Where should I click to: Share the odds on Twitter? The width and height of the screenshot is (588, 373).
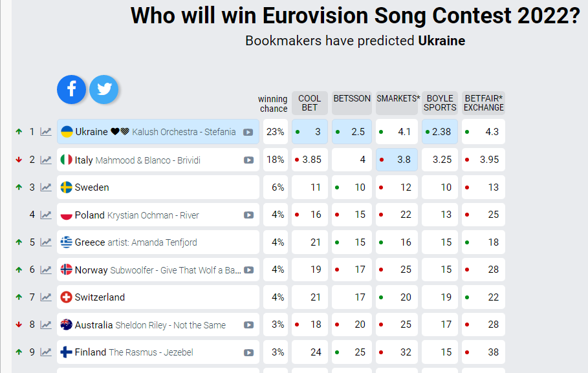104,89
